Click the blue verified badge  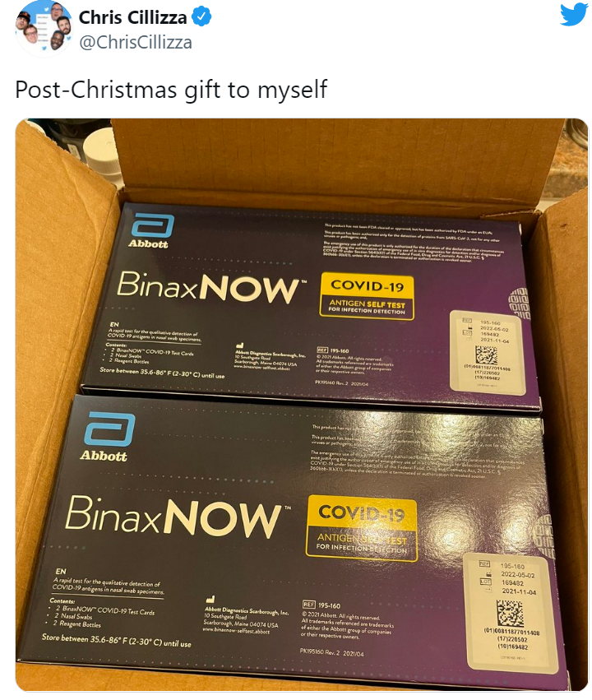click(201, 17)
